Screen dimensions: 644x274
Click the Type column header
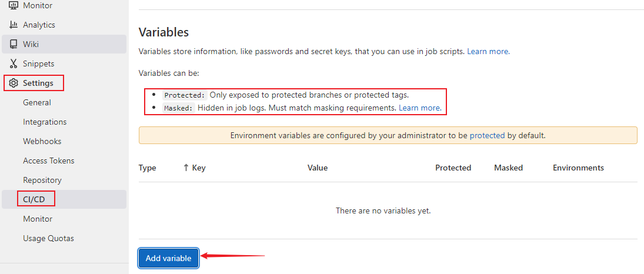(148, 168)
